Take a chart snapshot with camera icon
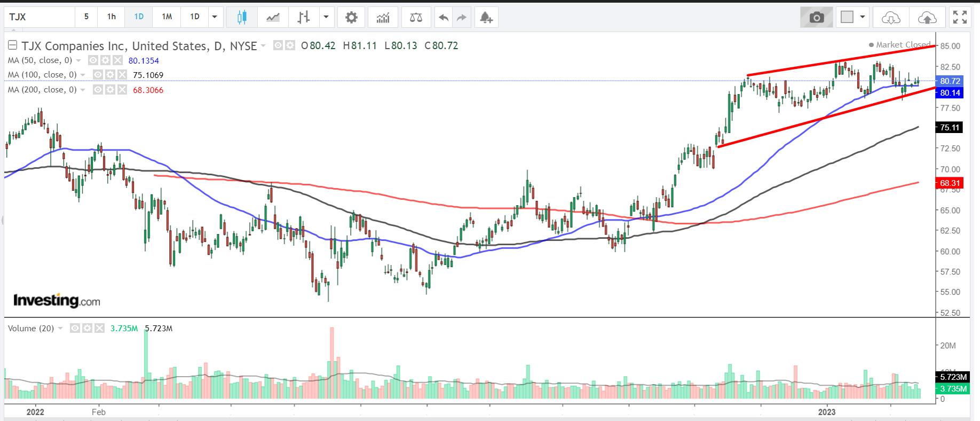The height and width of the screenshot is (421, 980). tap(816, 17)
